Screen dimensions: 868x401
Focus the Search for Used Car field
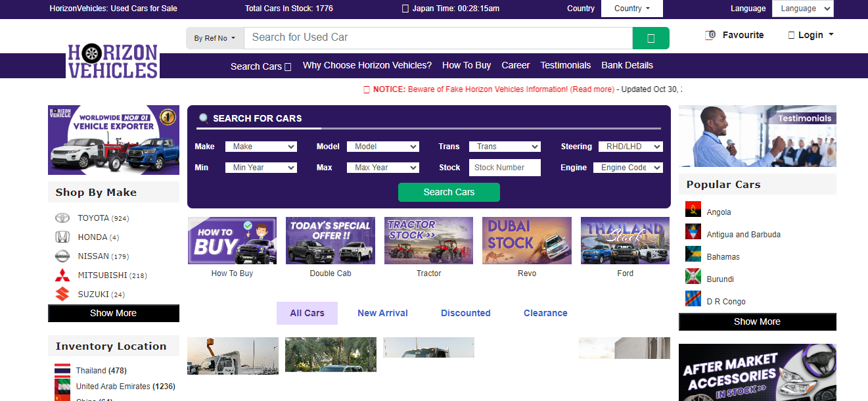(438, 38)
